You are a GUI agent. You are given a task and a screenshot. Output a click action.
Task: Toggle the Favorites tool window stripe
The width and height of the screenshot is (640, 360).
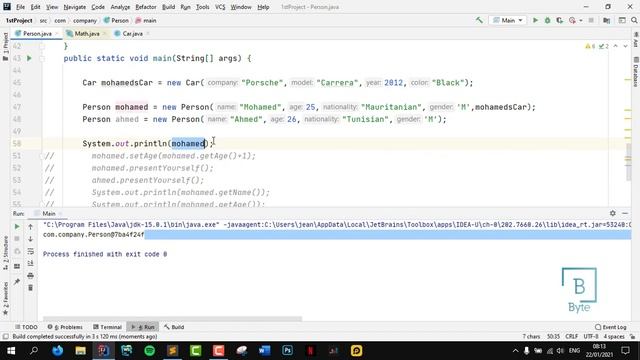5,298
